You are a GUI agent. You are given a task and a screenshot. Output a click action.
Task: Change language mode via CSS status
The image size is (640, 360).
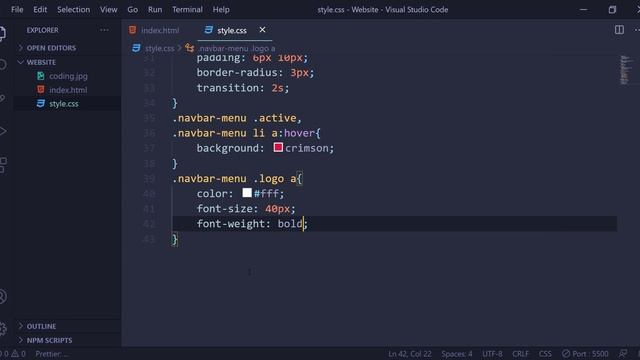pyautogui.click(x=545, y=354)
